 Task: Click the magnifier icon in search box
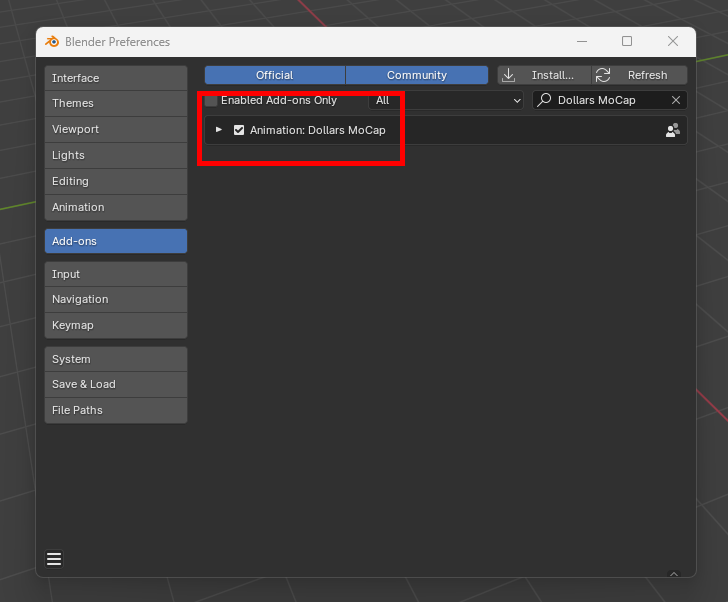click(545, 100)
